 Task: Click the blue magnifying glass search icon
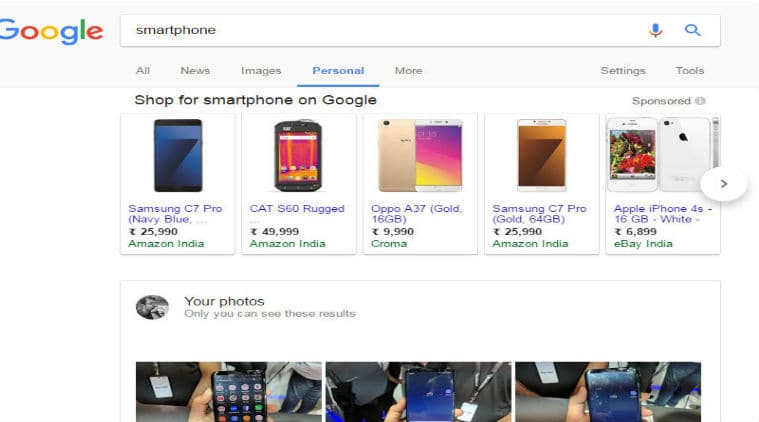tap(693, 30)
